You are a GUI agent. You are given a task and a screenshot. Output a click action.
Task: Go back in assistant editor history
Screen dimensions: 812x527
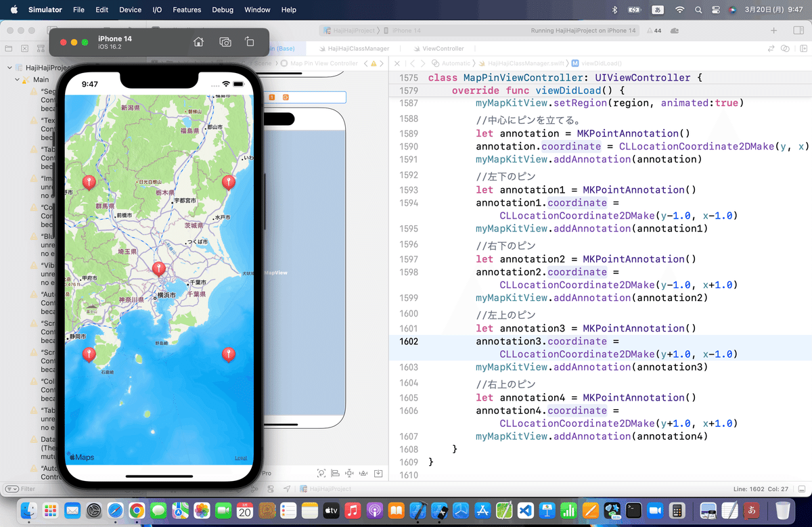pyautogui.click(x=413, y=63)
